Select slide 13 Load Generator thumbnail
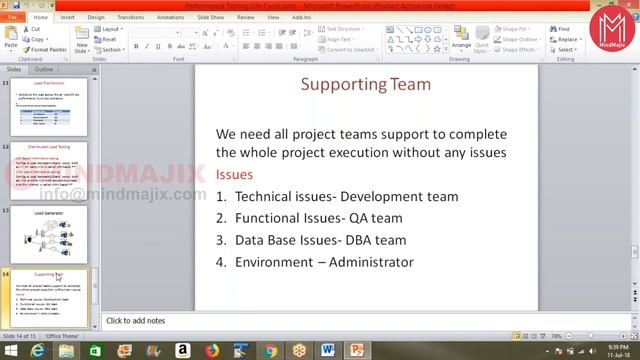The width and height of the screenshot is (640, 360). 49,235
